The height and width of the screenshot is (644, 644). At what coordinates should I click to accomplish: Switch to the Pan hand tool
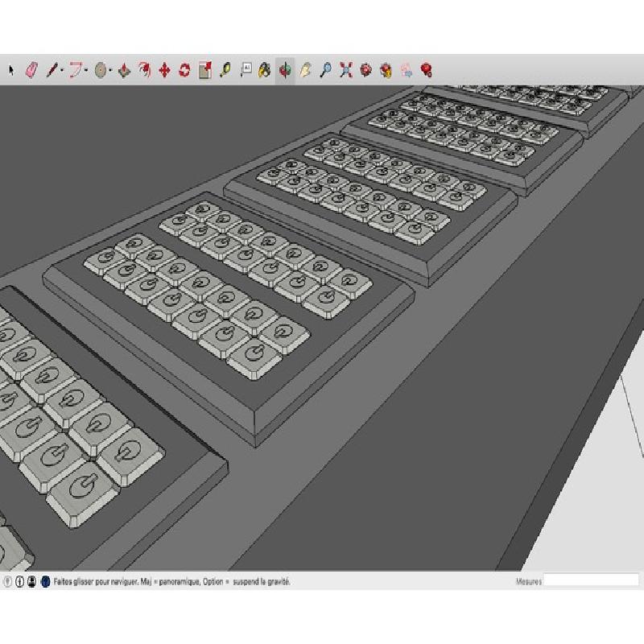pyautogui.click(x=305, y=71)
